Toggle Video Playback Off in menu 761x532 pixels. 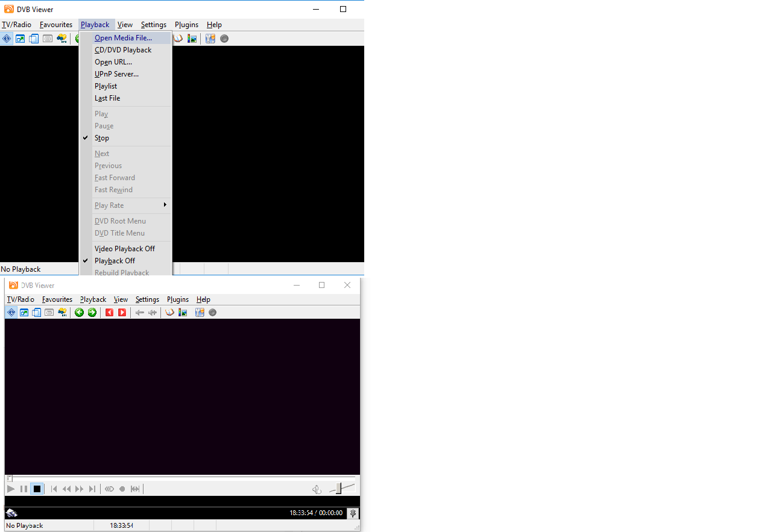pos(125,249)
